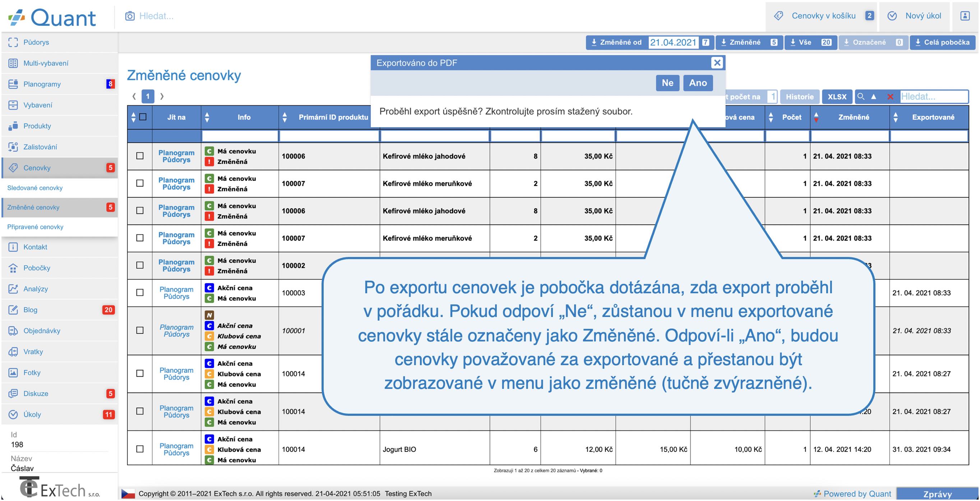Click the Cenovky tag icon in sidebar

(13, 168)
